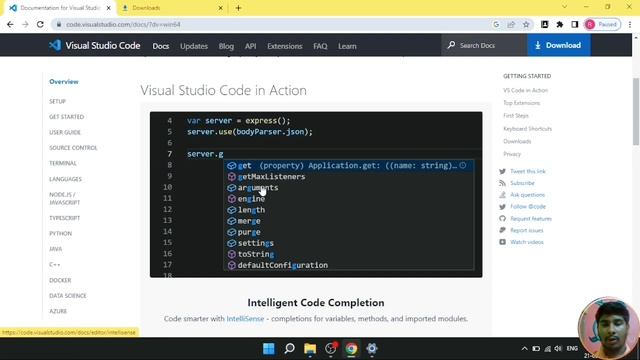Open the Learn navigation item

tap(347, 46)
